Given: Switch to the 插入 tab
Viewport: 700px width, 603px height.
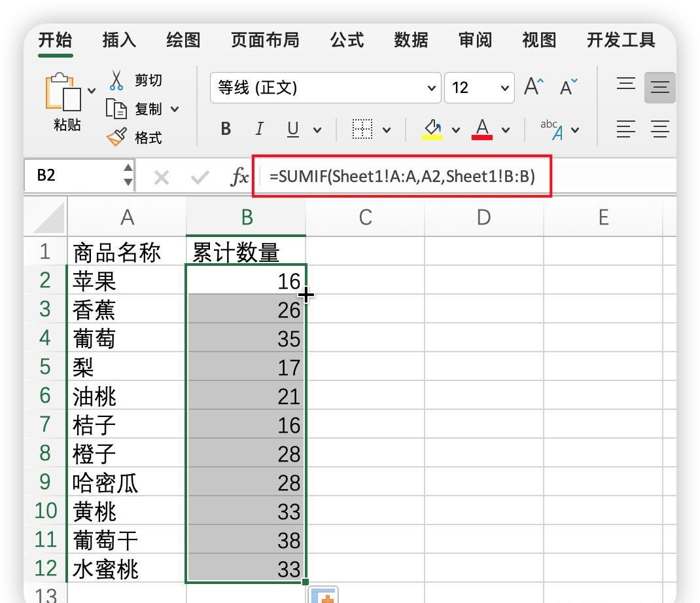Looking at the screenshot, I should [119, 40].
